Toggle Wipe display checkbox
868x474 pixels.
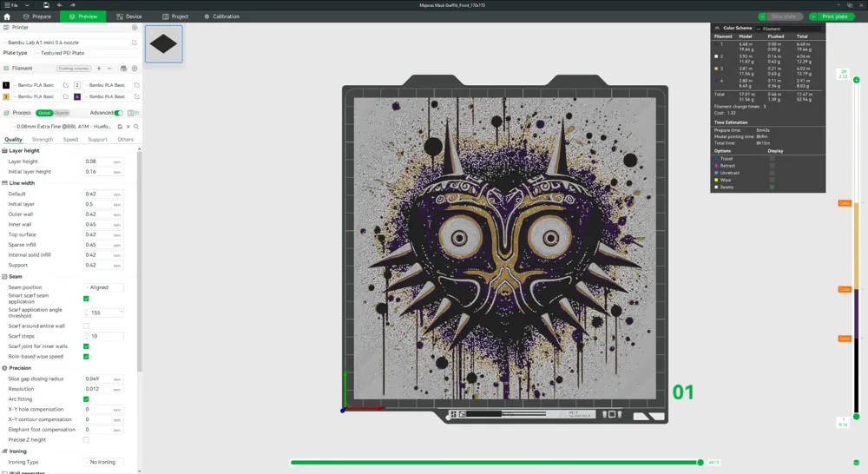(773, 180)
